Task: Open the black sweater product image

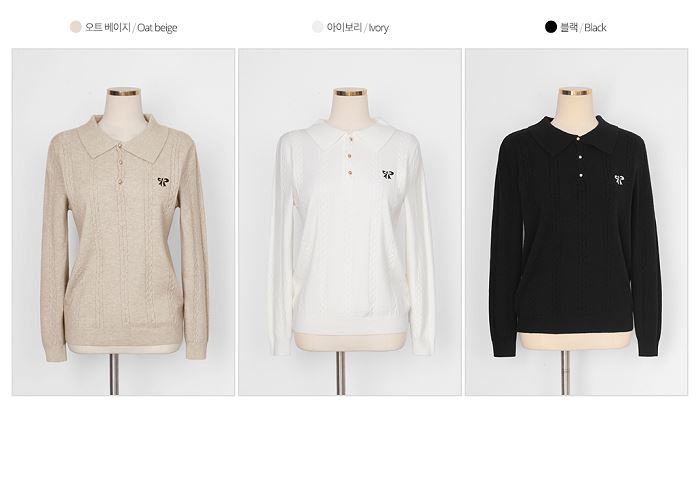Action: click(x=576, y=222)
